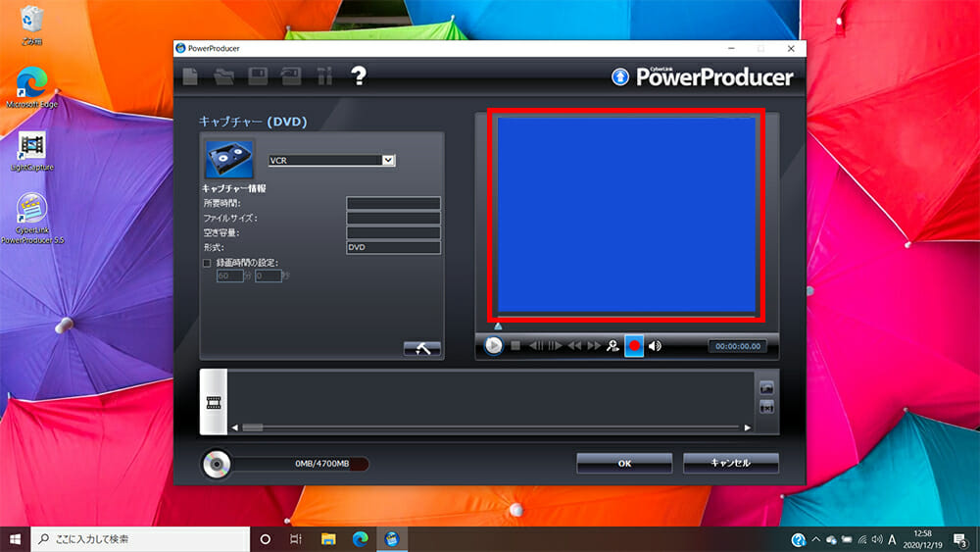
Task: Click the blue video preview screen
Action: (x=626, y=215)
